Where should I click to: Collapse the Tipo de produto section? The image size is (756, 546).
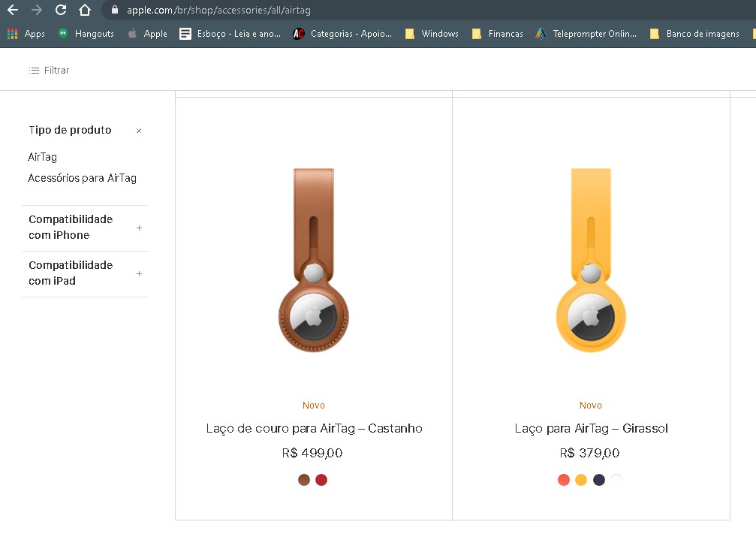(x=139, y=131)
